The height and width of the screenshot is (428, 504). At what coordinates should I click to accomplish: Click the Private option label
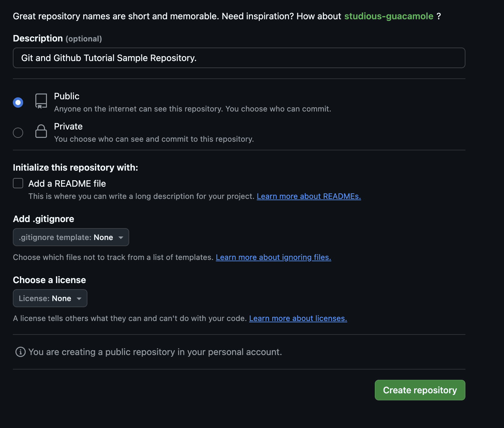point(68,126)
